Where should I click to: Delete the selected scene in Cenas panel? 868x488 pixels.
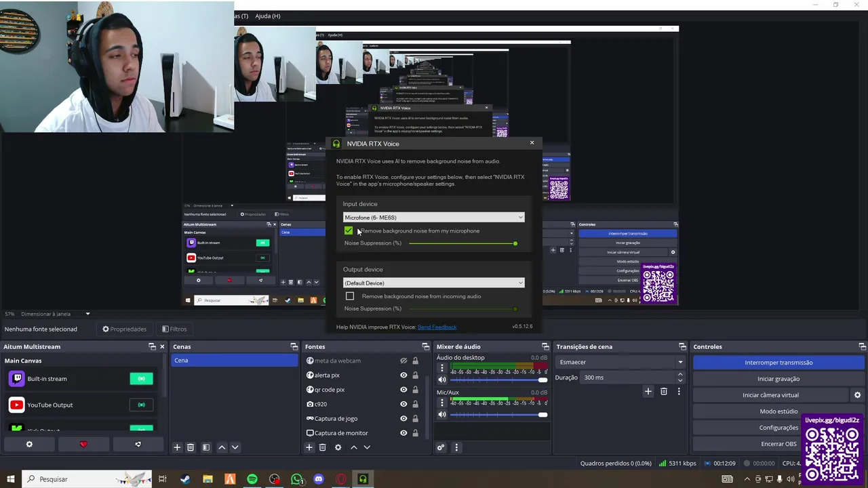(191, 447)
